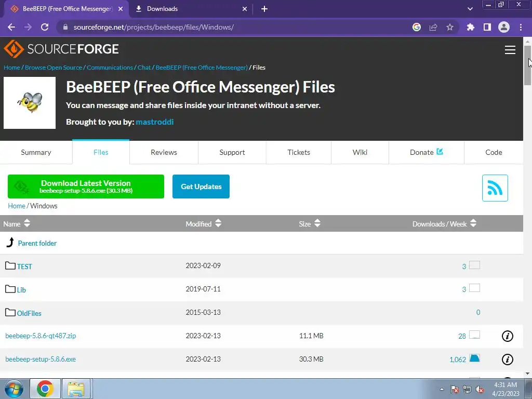
Task: Reload the page with the refresh icon
Action: [45, 27]
